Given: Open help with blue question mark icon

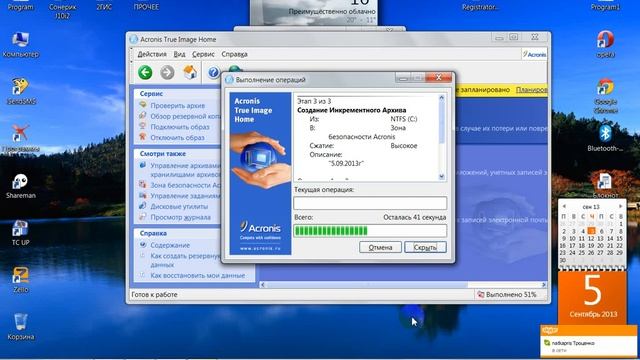Looking at the screenshot, I should click(213, 73).
